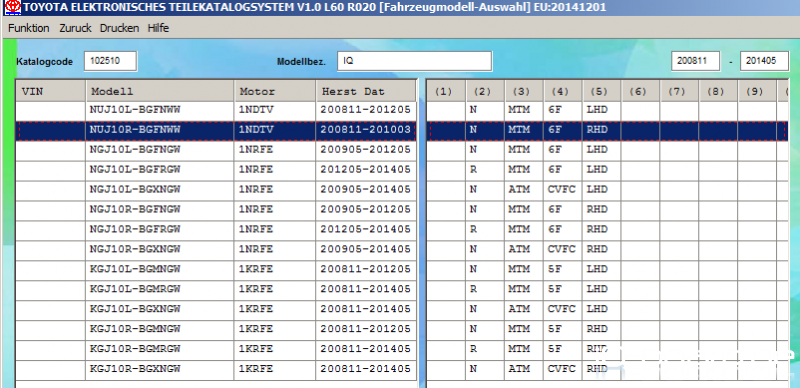The image size is (800, 388).
Task: Click Motor 1NRFE in NGJ10L-BGXNGW row
Action: [275, 190]
